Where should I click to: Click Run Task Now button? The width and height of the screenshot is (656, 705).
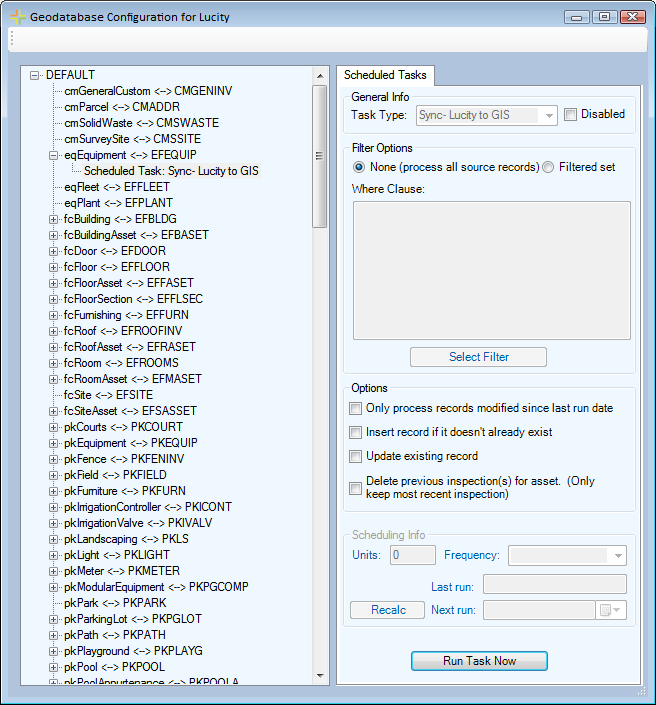pos(479,661)
